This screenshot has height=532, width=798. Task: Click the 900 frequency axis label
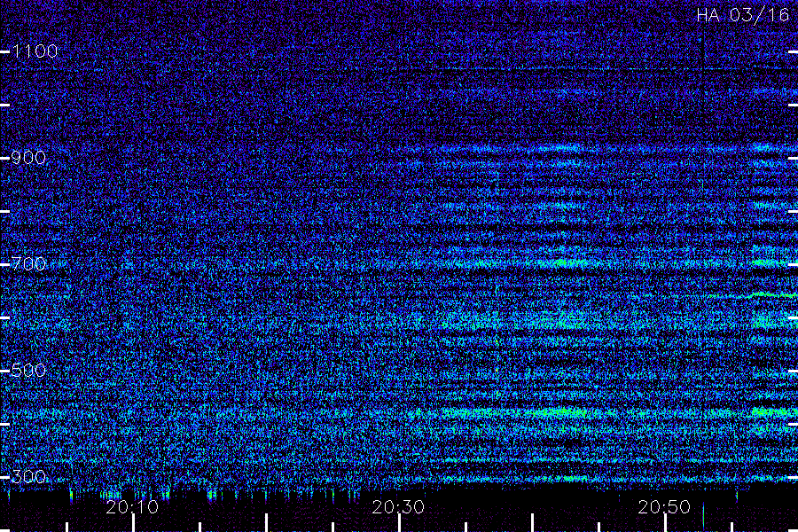[28, 157]
